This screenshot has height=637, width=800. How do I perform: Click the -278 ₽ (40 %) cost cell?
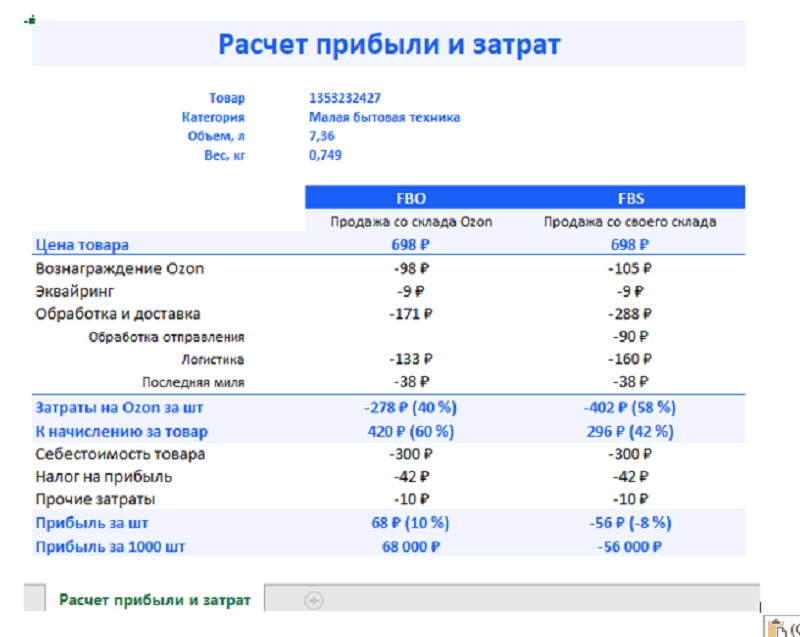coord(411,408)
